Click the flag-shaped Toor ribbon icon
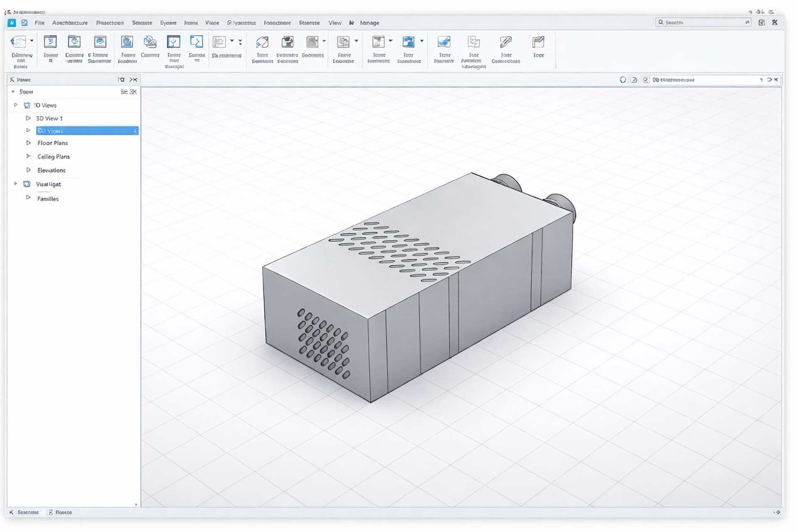This screenshot has width=798, height=532. coord(538,42)
